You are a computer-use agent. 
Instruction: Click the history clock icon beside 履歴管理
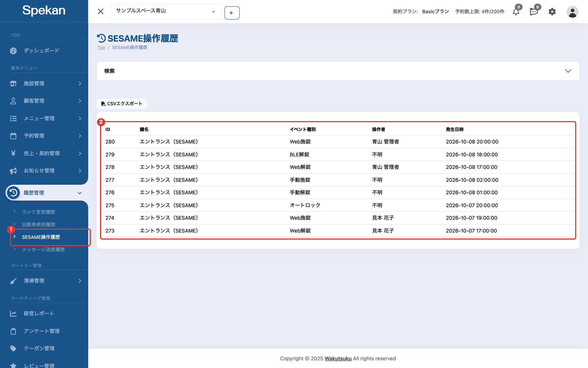(x=13, y=192)
